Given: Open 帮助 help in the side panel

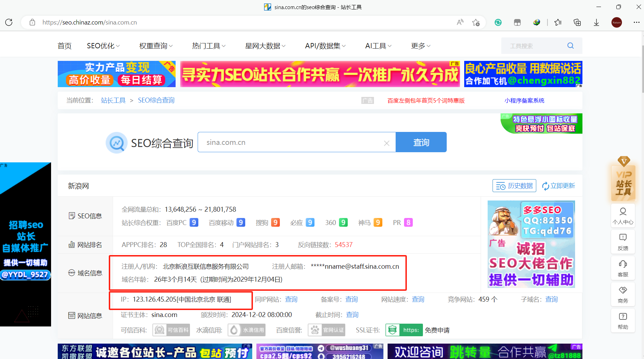Looking at the screenshot, I should click(623, 321).
